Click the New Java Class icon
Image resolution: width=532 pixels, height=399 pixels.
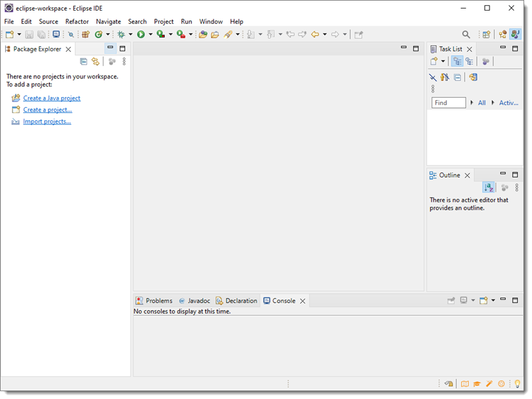[x=98, y=35]
